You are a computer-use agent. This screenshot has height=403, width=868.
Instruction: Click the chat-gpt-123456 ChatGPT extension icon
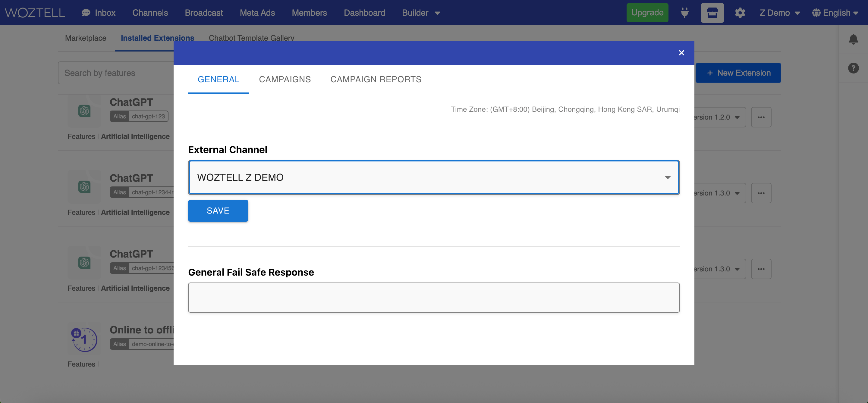pyautogui.click(x=84, y=263)
